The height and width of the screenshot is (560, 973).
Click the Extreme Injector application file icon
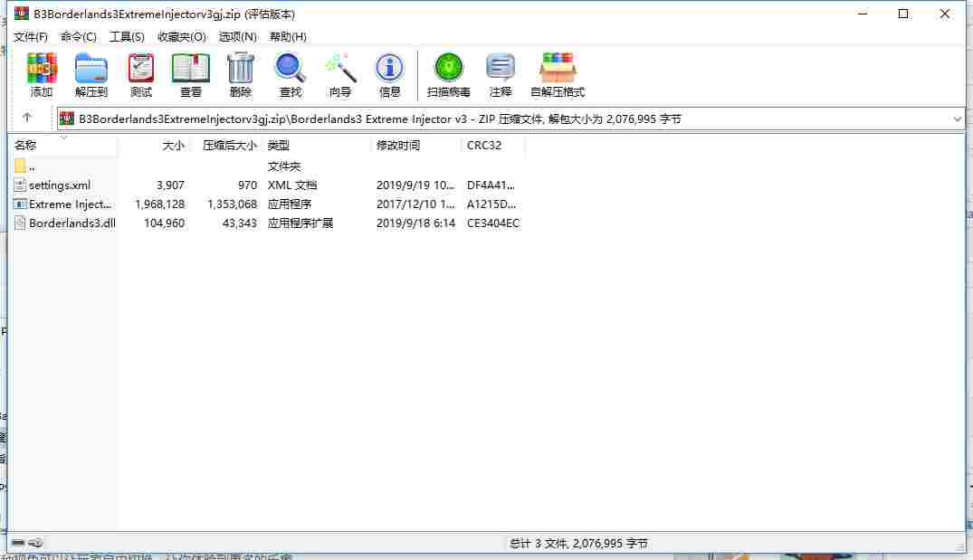coord(20,204)
